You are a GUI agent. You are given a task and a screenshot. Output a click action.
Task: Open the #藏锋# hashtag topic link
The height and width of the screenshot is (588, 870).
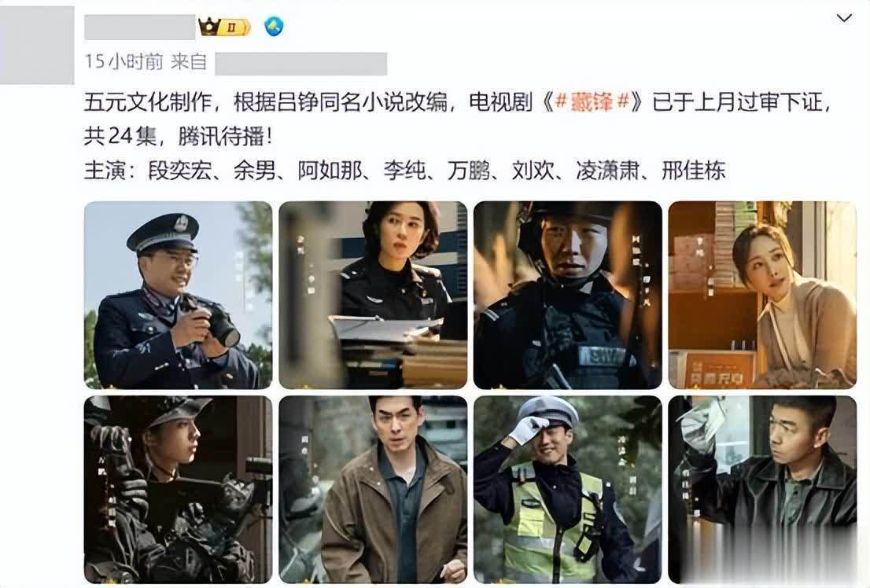pos(592,103)
